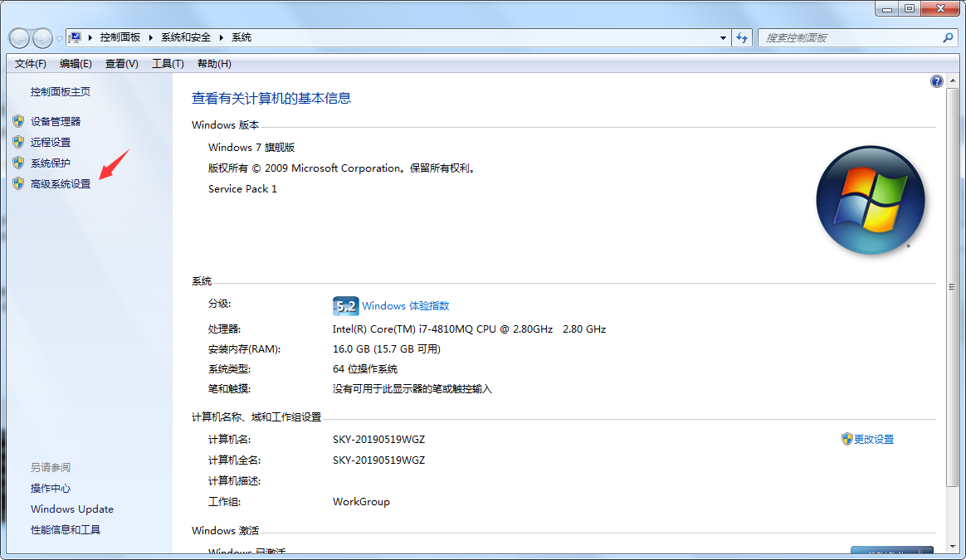Click the Windows logo orb image
This screenshot has height=560, width=966.
pos(871,200)
